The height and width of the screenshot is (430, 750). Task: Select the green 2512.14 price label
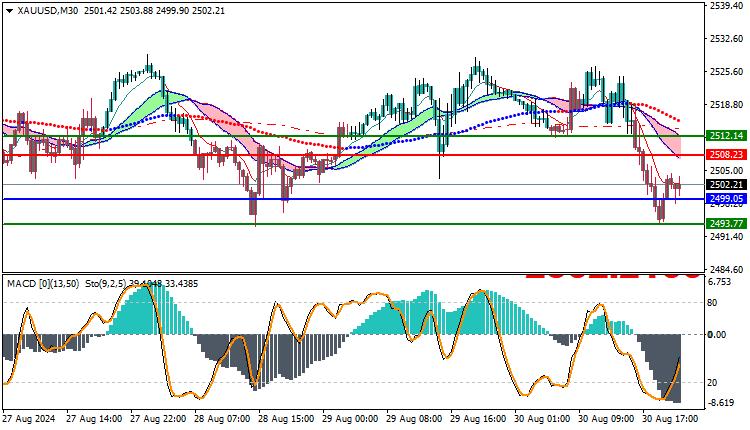click(726, 136)
